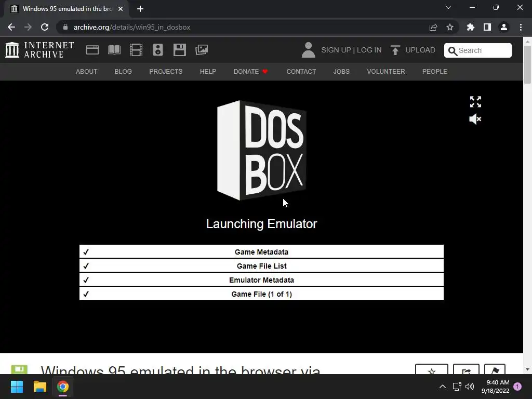532x399 pixels.
Task: Open the PROJECTS menu item
Action: 166,72
